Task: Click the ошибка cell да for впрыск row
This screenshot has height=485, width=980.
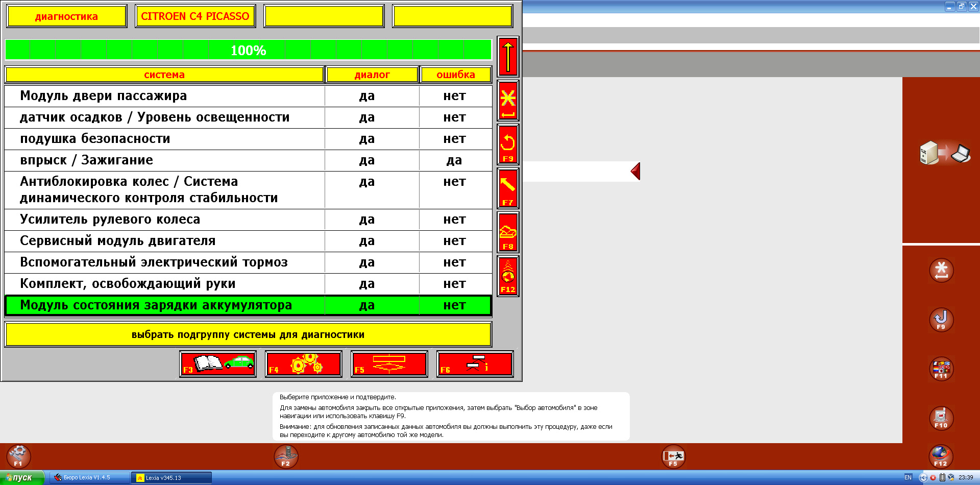Action: coord(454,160)
